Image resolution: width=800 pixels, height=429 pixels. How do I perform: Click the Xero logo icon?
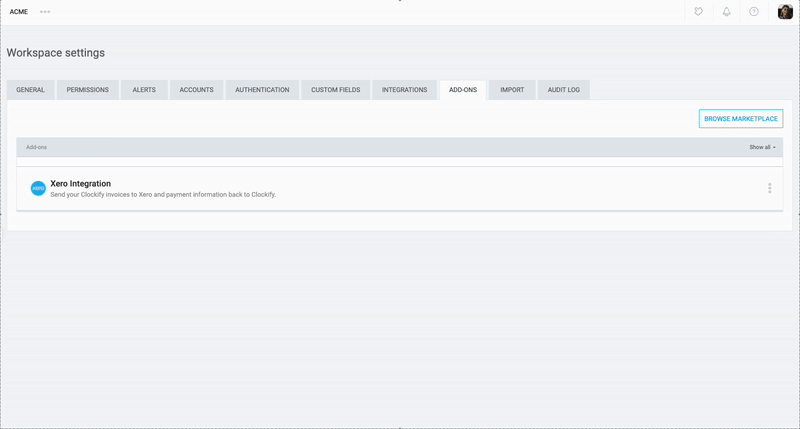(38, 188)
